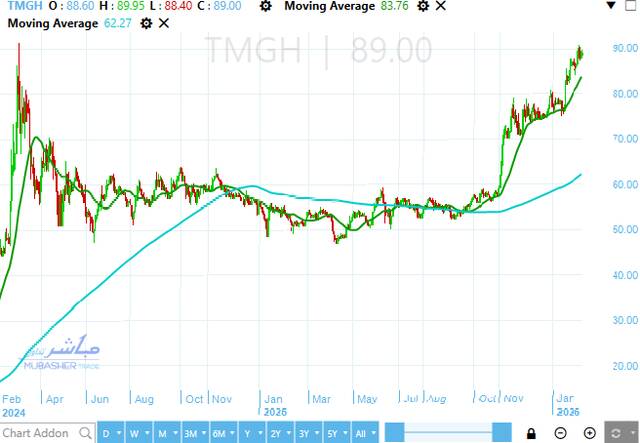
Task: Click the refresh chart button
Action: click(616, 433)
